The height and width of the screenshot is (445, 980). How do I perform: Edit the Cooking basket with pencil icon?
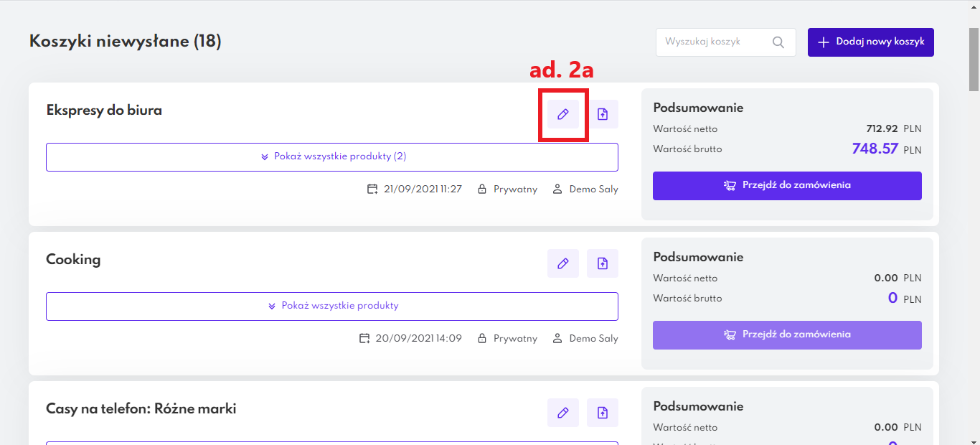[x=563, y=263]
